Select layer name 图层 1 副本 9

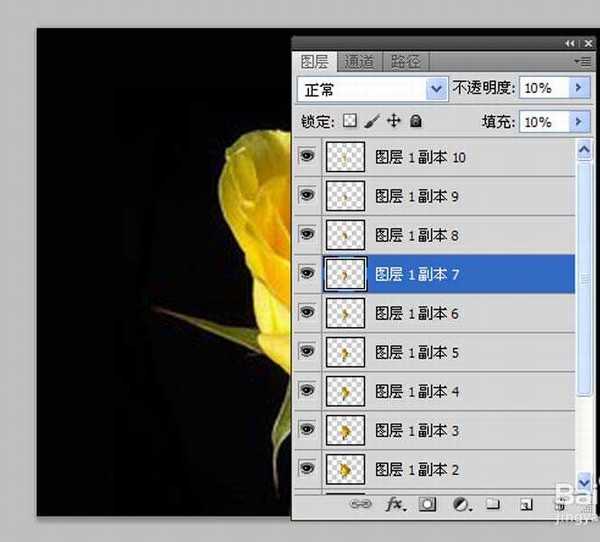click(x=417, y=196)
